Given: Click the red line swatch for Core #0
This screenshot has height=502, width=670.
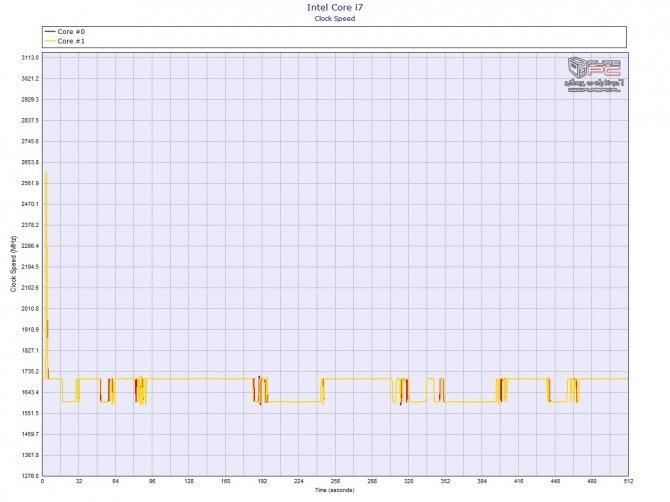Looking at the screenshot, I should [x=50, y=32].
